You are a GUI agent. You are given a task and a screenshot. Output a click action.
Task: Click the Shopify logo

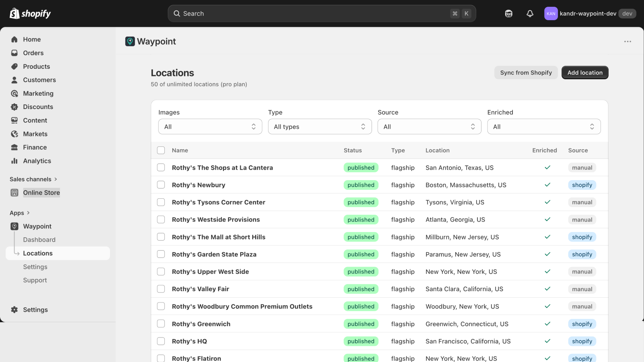(30, 14)
